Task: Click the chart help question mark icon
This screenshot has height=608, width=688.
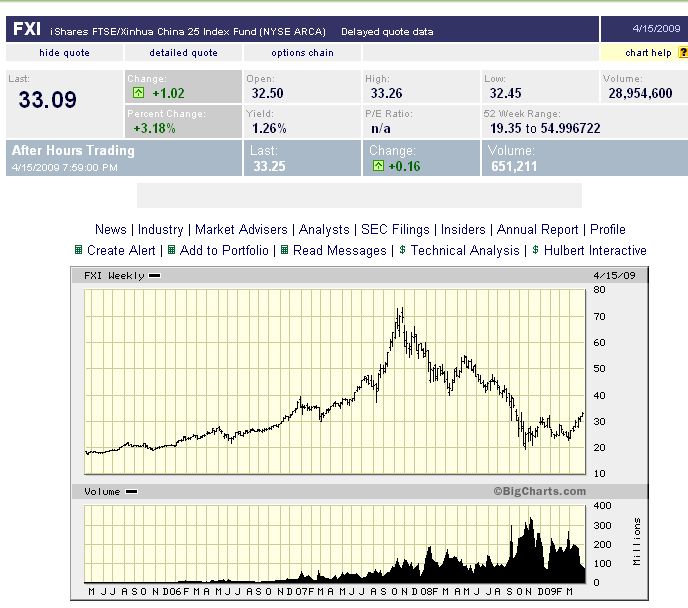Action: coord(683,53)
